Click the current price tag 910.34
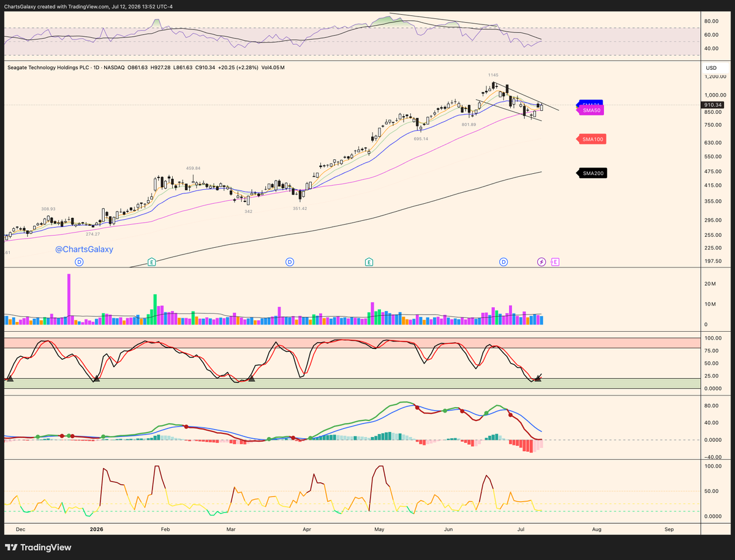 coord(713,105)
